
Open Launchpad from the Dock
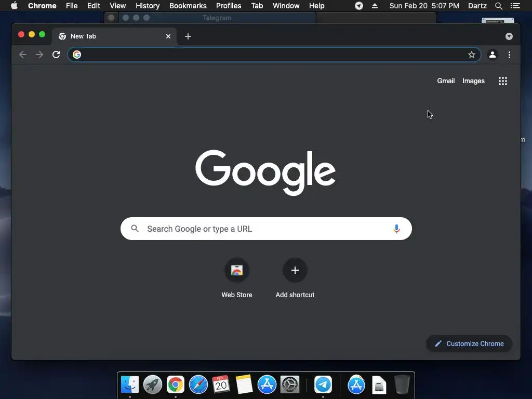(152, 385)
